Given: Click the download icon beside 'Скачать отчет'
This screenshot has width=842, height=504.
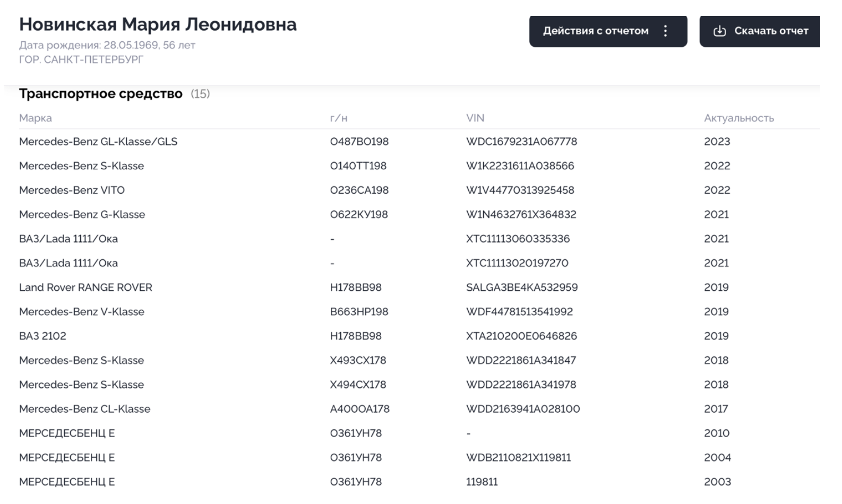Looking at the screenshot, I should (x=719, y=31).
